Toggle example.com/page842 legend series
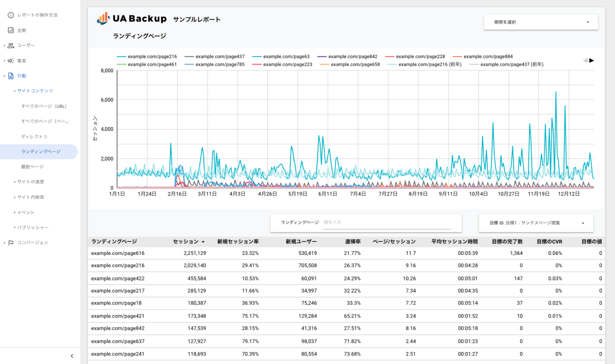The width and height of the screenshot is (615, 364). (347, 57)
